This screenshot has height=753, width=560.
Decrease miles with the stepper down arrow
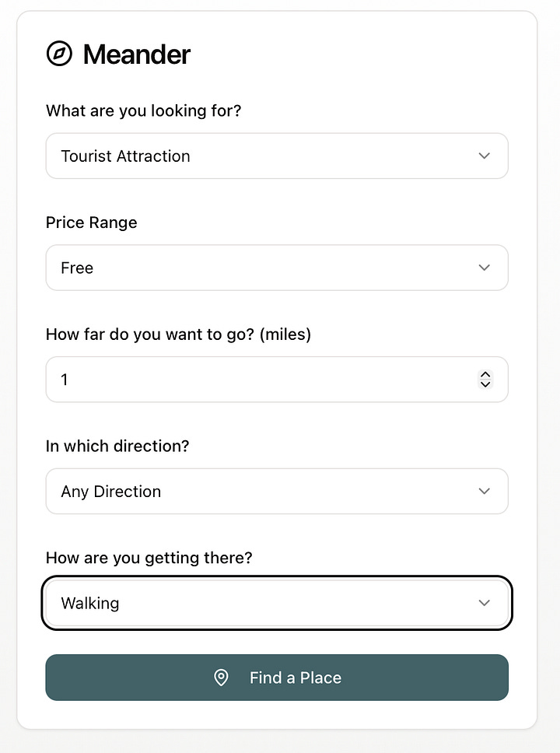point(485,384)
